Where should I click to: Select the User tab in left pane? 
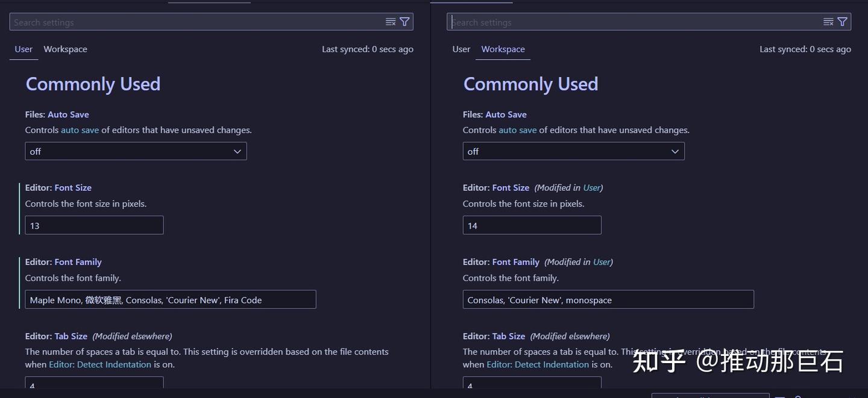24,49
